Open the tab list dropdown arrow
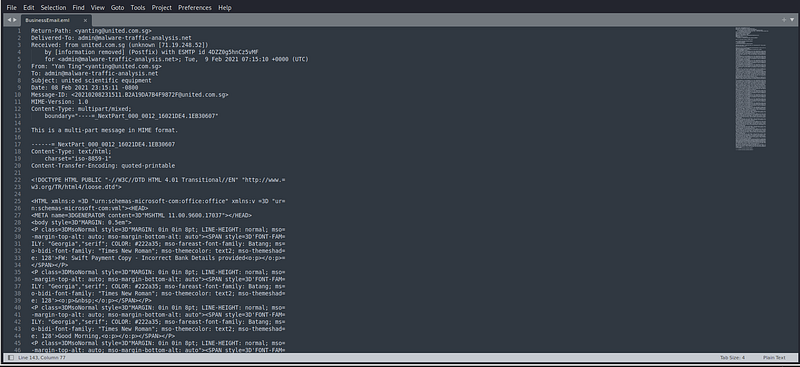The image size is (800, 367). click(x=792, y=20)
